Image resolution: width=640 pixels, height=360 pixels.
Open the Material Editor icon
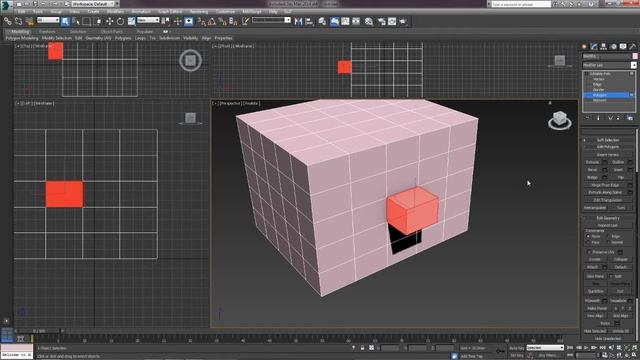(x=369, y=21)
